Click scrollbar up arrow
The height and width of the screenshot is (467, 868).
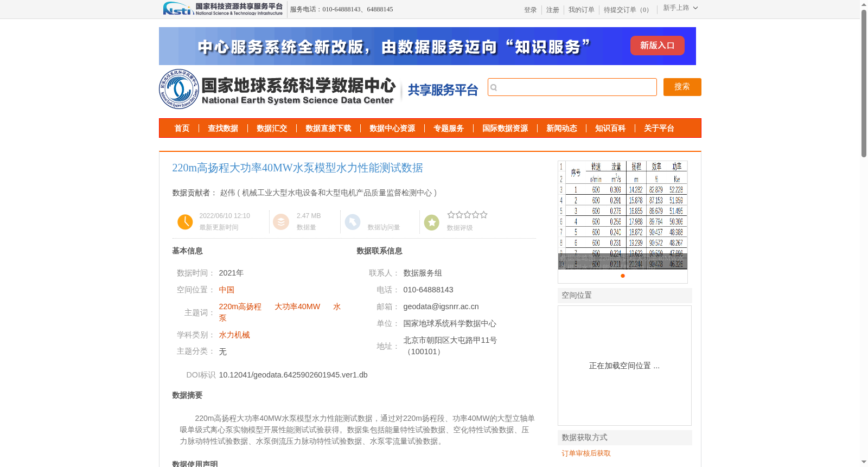tap(864, 4)
